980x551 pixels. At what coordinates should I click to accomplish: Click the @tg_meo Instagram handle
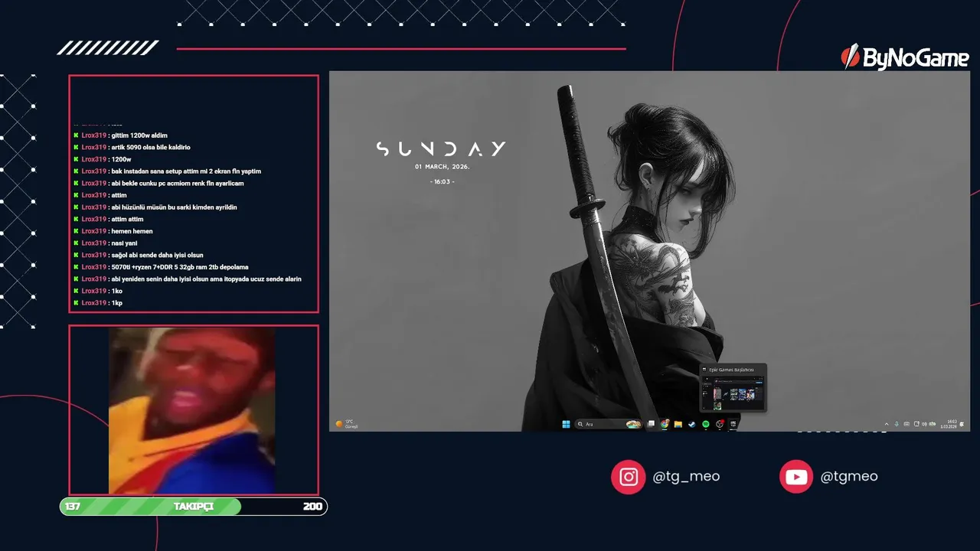[x=686, y=476]
